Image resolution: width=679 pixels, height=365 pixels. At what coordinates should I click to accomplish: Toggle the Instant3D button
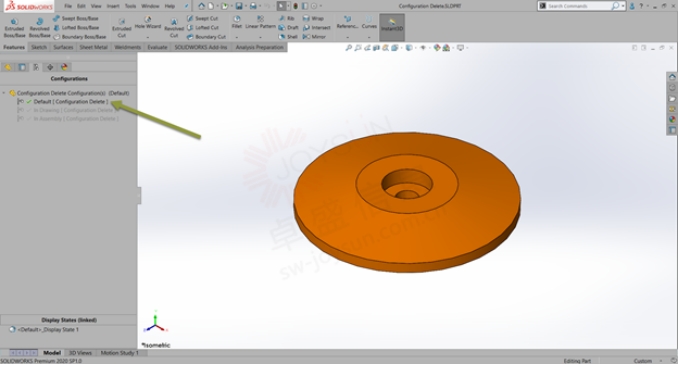click(x=392, y=25)
